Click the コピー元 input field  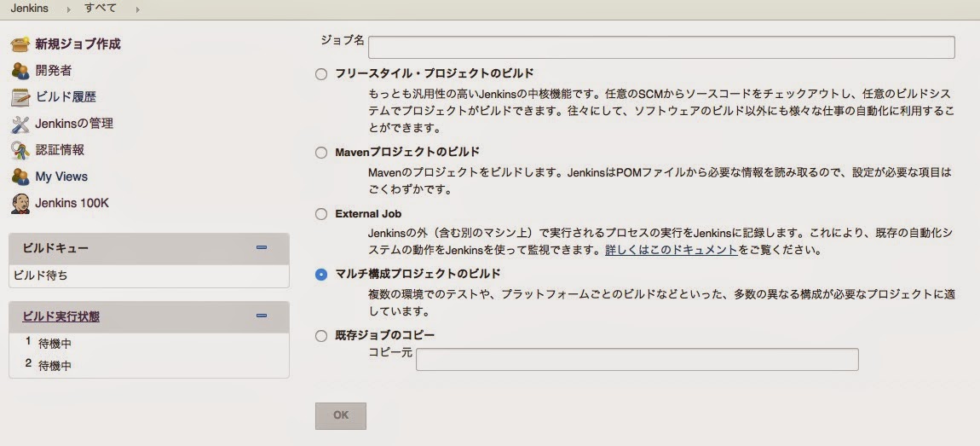point(637,360)
